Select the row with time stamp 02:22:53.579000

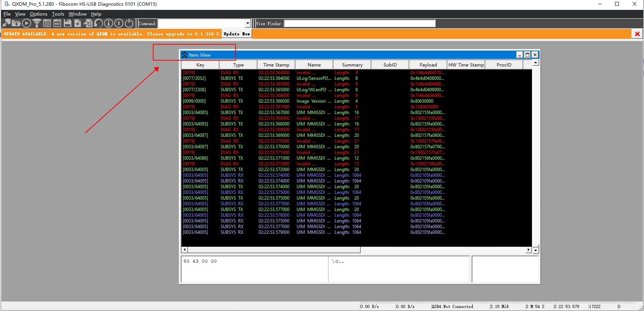point(357,232)
